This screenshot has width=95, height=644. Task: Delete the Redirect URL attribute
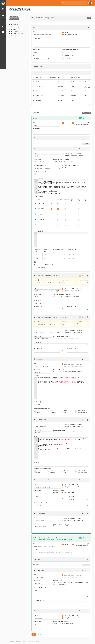89,96
